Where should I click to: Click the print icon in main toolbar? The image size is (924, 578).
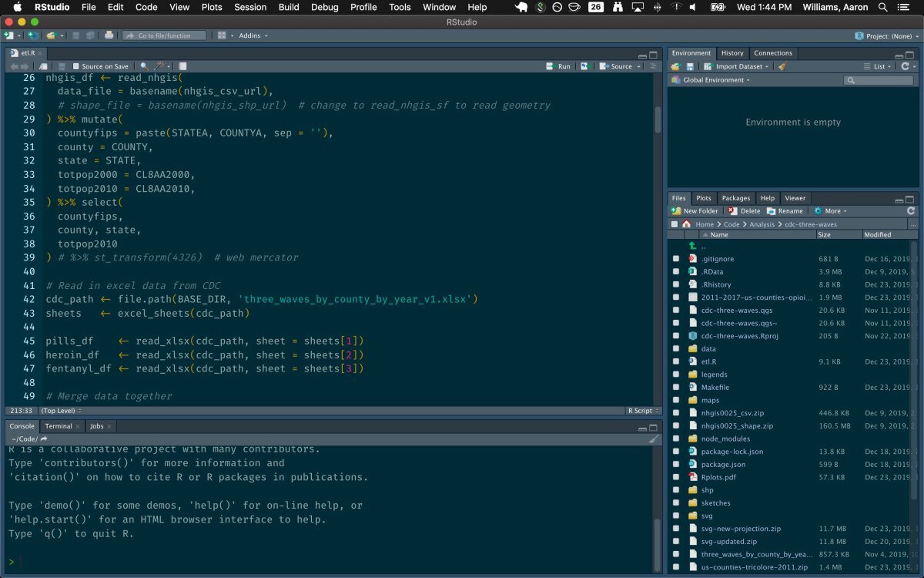109,35
